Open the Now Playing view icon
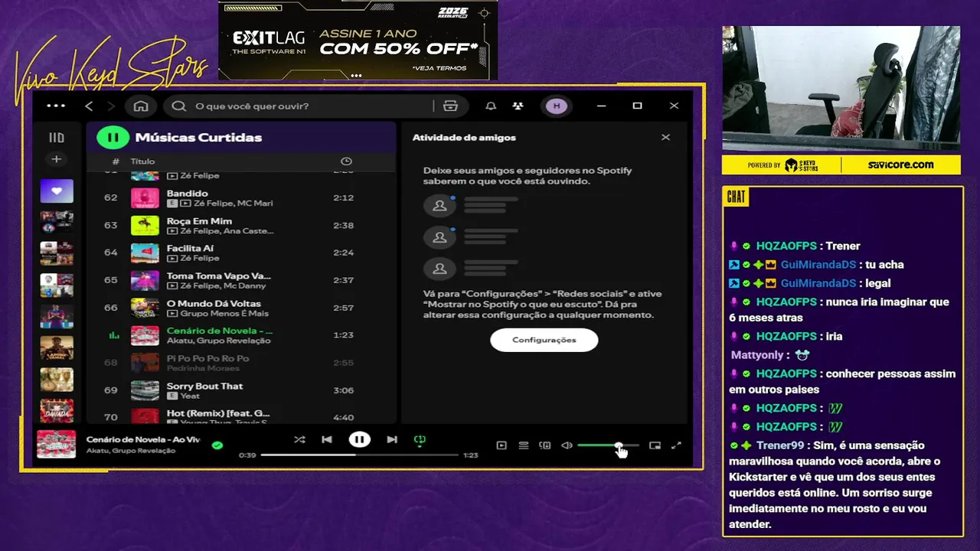The width and height of the screenshot is (980, 551). (501, 445)
